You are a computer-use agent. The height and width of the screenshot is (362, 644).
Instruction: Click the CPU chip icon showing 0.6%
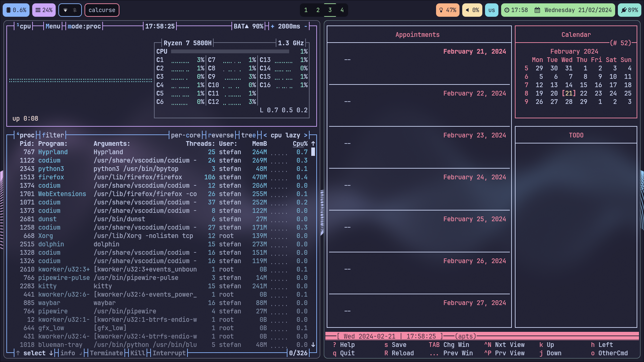10,10
